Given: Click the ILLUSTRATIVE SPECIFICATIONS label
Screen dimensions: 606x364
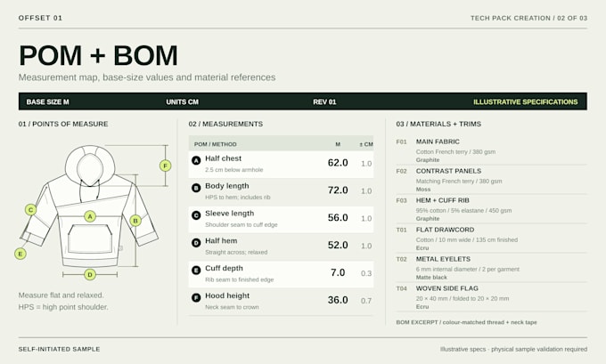Looking at the screenshot, I should pos(526,102).
